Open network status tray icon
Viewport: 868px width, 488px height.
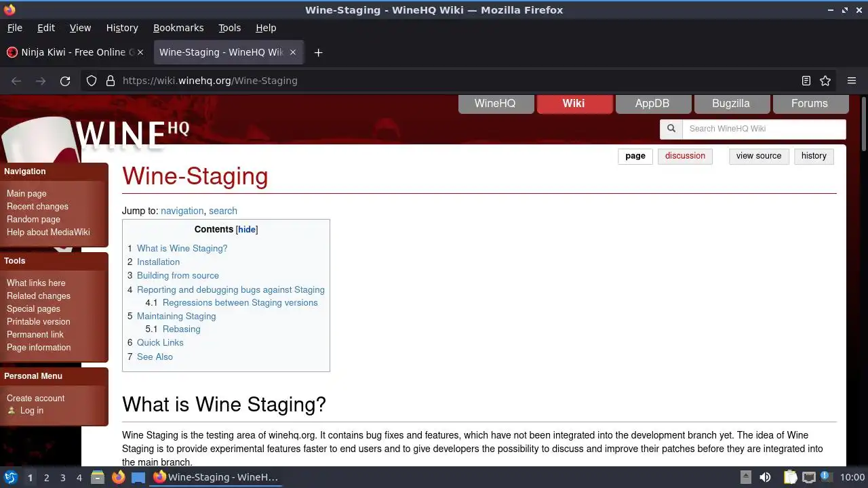point(809,477)
